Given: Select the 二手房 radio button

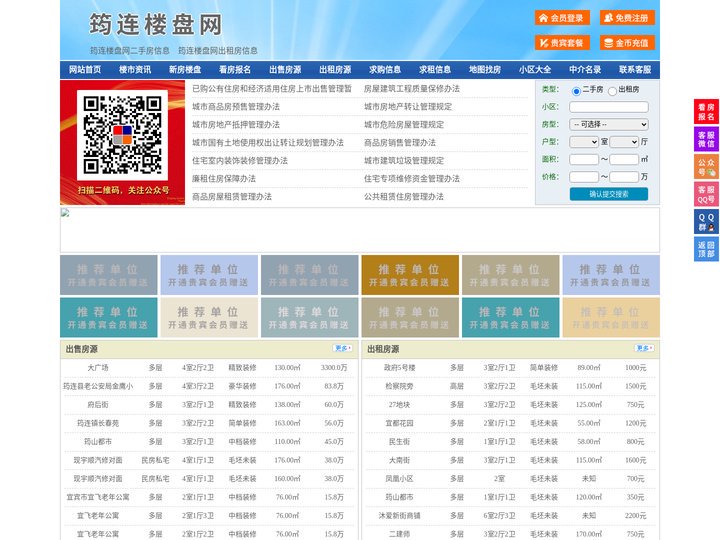Looking at the screenshot, I should [576, 91].
